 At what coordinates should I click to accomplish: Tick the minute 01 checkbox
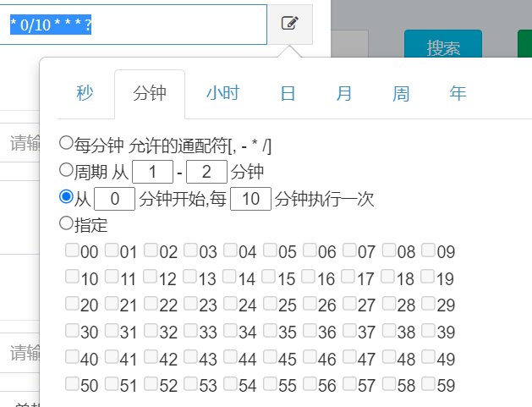point(112,250)
